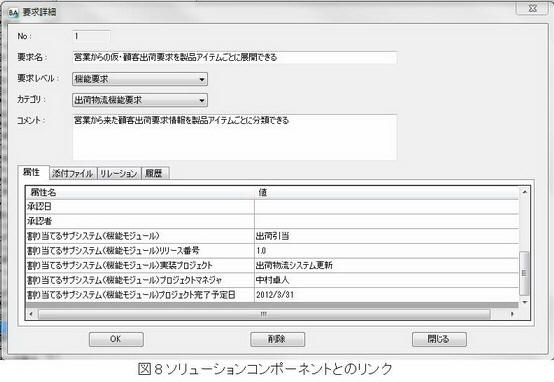Click the 削除 button
This screenshot has width=554, height=382.
(x=277, y=339)
